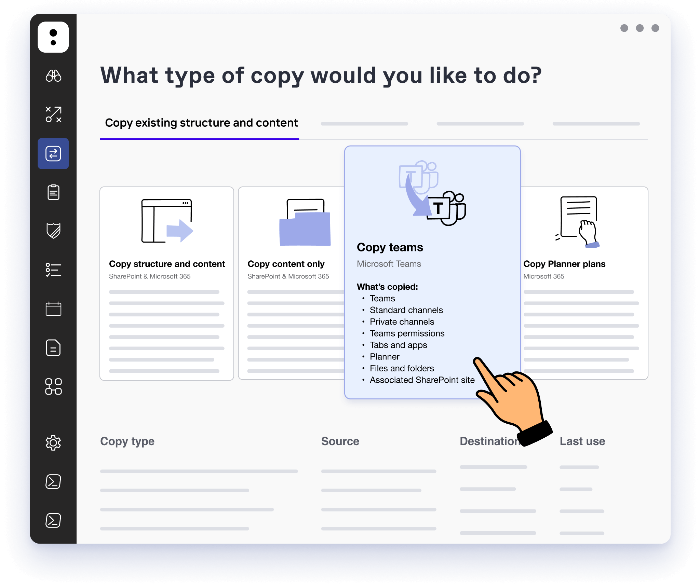Click the Teams logo icon on Copy teams card
The width and height of the screenshot is (700, 588).
coord(432,193)
